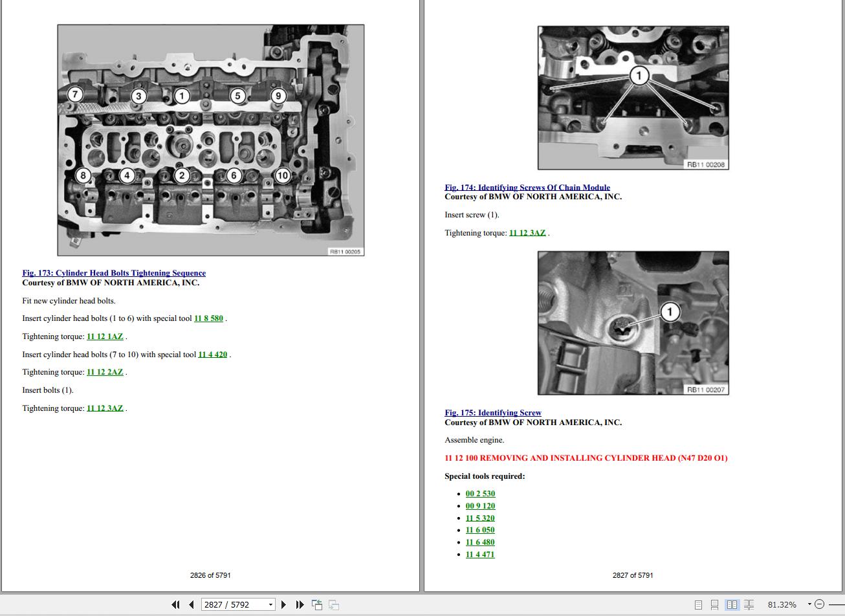Click the text 'Insert bolts (1).'
Viewport: 845px width, 616px height.
point(48,390)
